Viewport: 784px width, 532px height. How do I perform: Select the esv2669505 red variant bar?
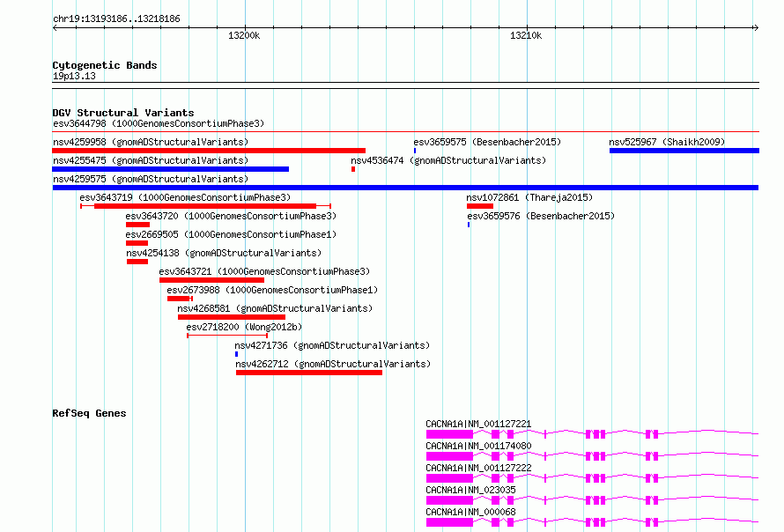[x=137, y=243]
